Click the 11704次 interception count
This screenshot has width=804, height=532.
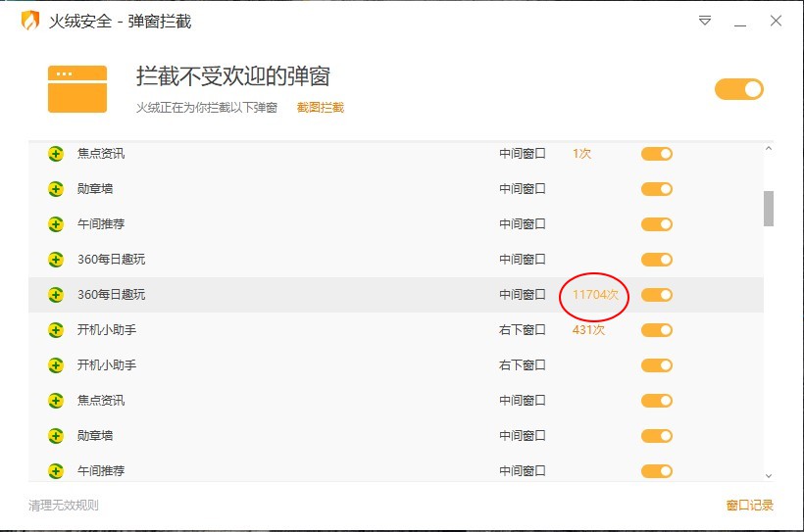coord(595,295)
